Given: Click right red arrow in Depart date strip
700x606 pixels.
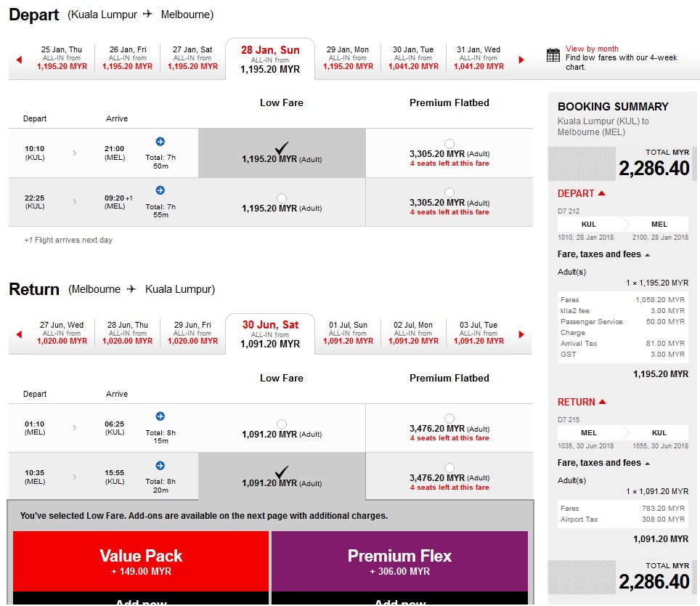Looking at the screenshot, I should [x=521, y=60].
